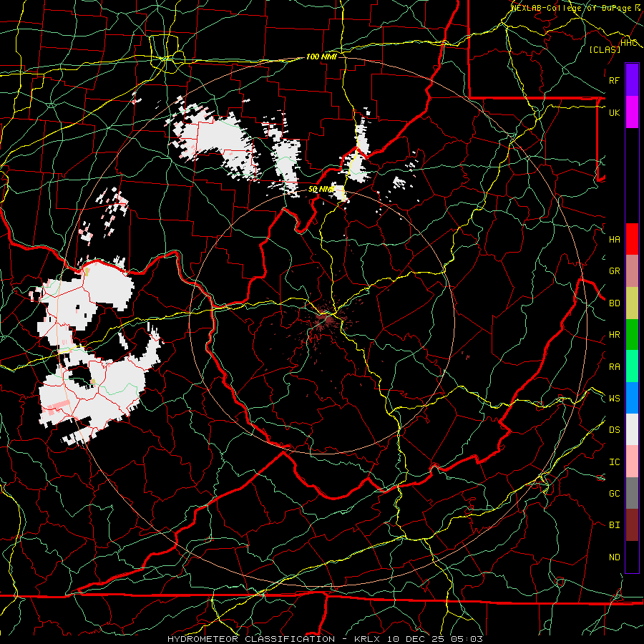Viewport: 644px width, 644px height.
Task: Click the HA legend label text
Action: [614, 239]
